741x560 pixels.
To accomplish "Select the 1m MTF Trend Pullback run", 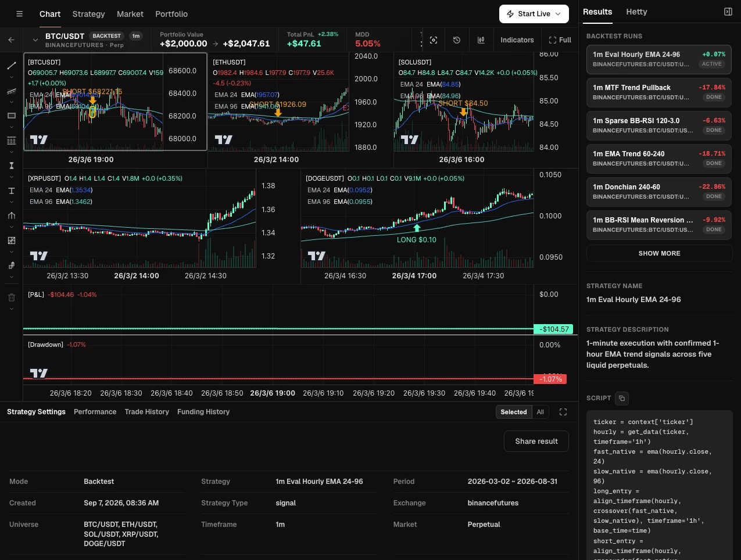I will (x=659, y=92).
